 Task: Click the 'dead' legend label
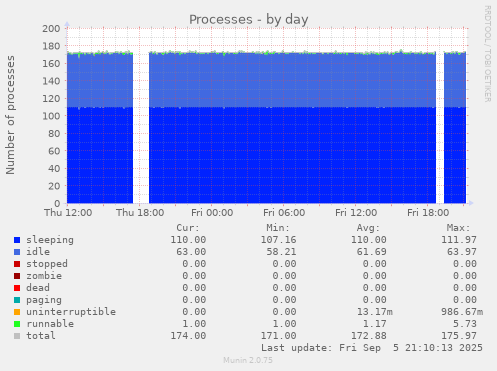pyautogui.click(x=38, y=288)
